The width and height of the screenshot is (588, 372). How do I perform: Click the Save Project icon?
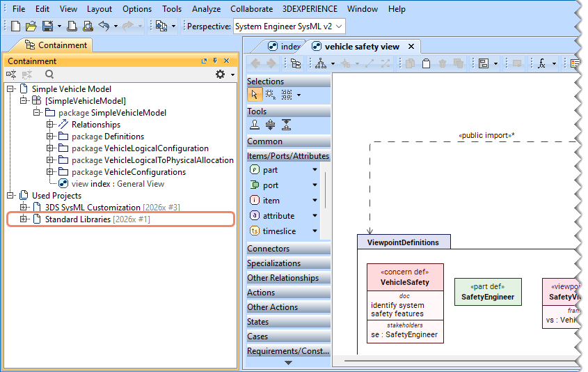(47, 26)
